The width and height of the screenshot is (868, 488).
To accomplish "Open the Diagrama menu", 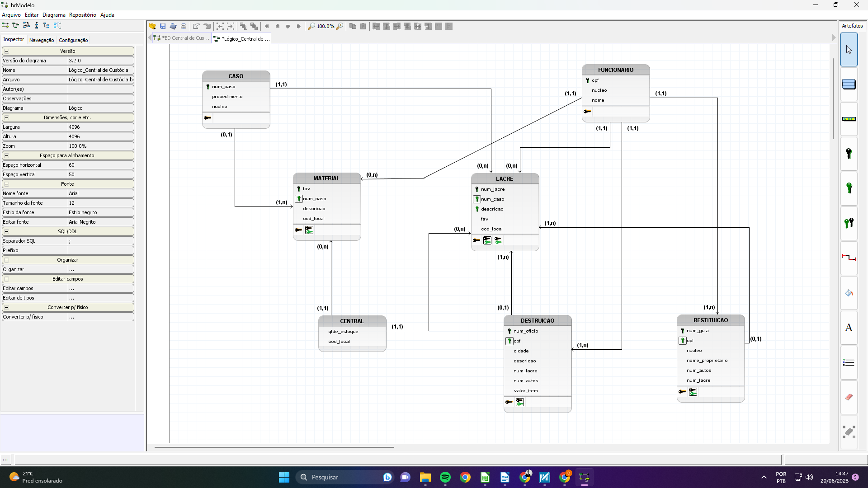I will click(x=54, y=15).
